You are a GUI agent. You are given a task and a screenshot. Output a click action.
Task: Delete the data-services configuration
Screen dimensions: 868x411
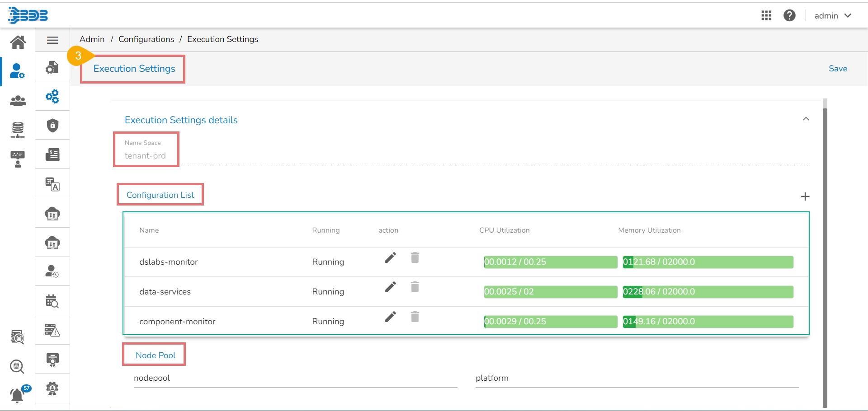(415, 287)
